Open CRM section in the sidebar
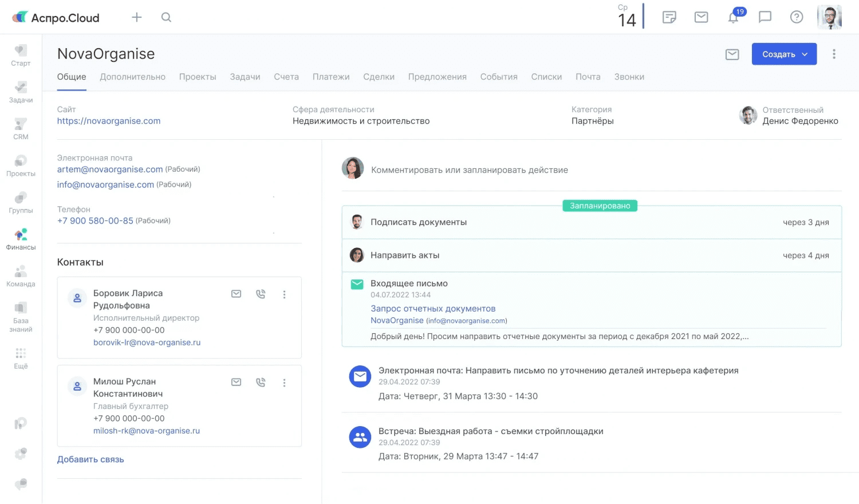The height and width of the screenshot is (504, 859). click(x=21, y=129)
